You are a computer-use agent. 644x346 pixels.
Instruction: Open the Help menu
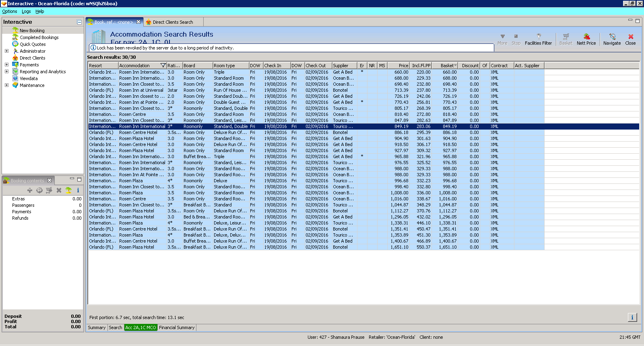(x=40, y=12)
